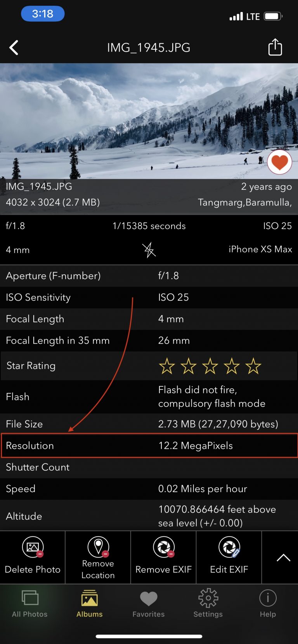Tap the flash-off indicator icon

pos(149,250)
